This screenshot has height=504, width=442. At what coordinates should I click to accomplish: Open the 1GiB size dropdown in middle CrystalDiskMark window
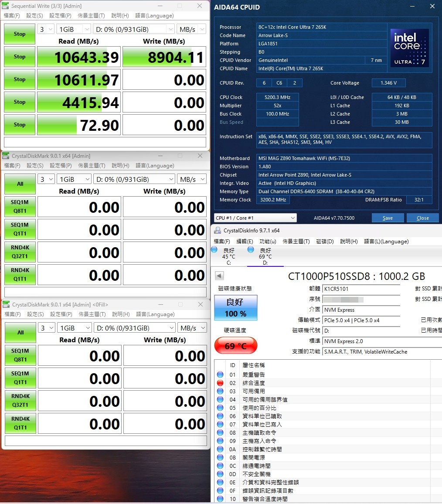tap(74, 179)
